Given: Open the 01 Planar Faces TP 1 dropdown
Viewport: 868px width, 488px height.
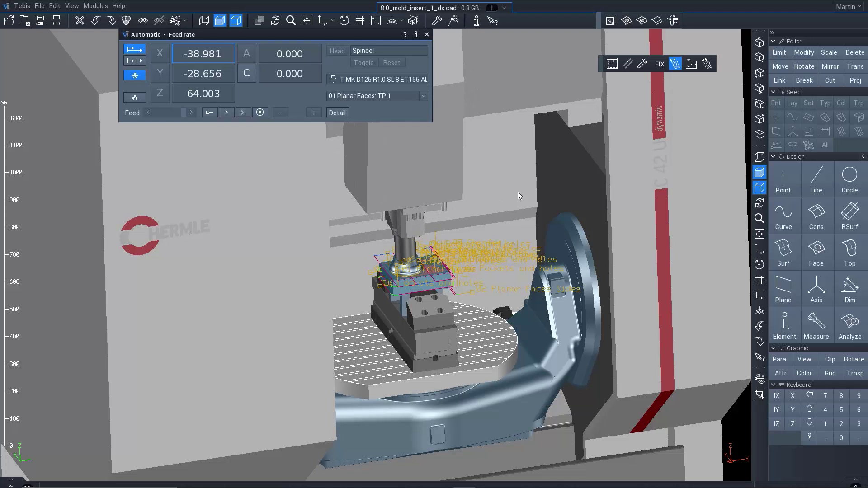Looking at the screenshot, I should point(423,96).
